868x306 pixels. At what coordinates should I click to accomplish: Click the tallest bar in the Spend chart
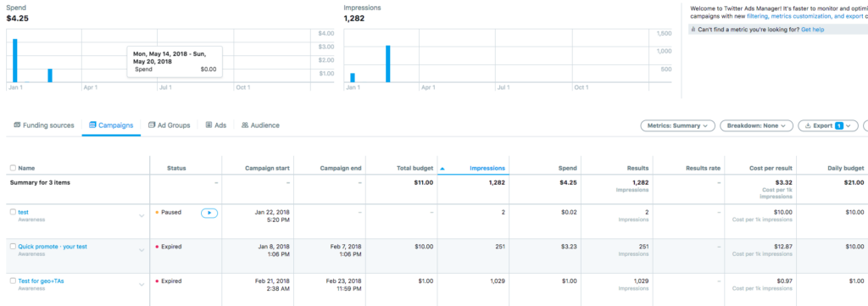coord(15,60)
